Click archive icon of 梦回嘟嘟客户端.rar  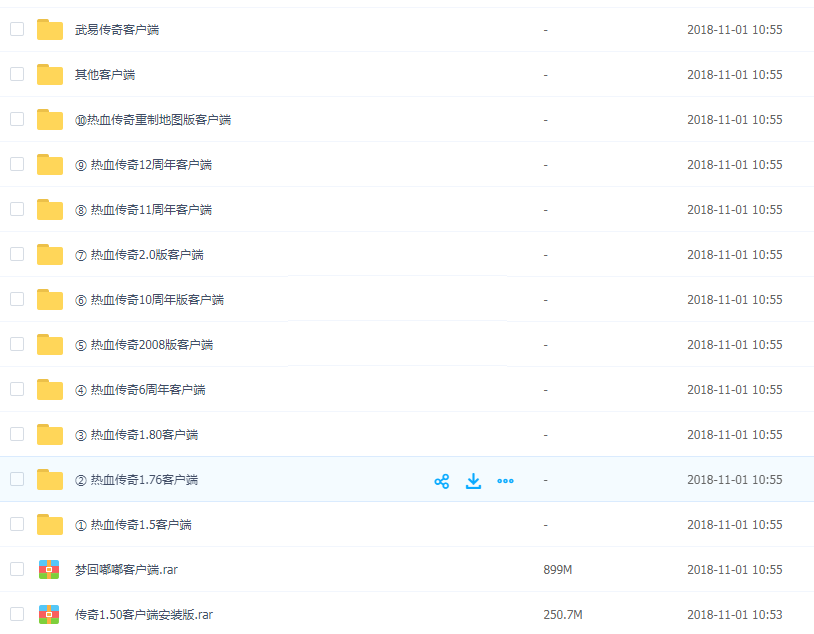(49, 570)
